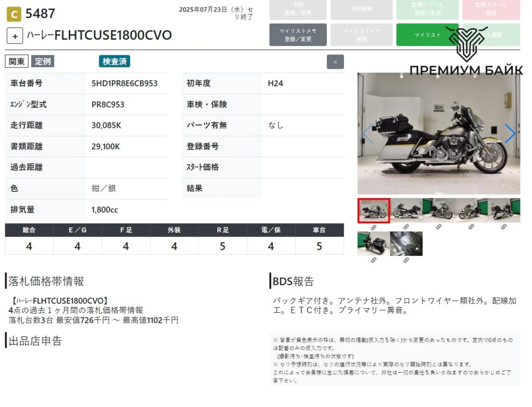Select the 関東 region tag

click(17, 62)
